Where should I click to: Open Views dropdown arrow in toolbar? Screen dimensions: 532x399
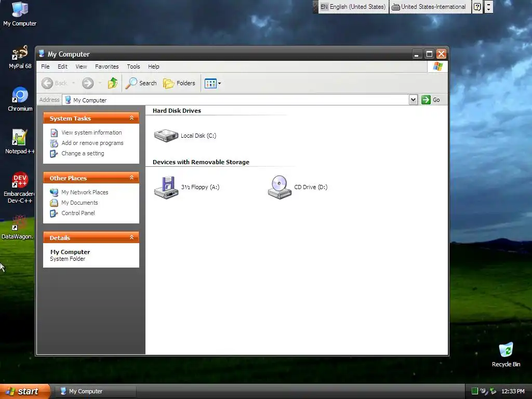(x=220, y=83)
